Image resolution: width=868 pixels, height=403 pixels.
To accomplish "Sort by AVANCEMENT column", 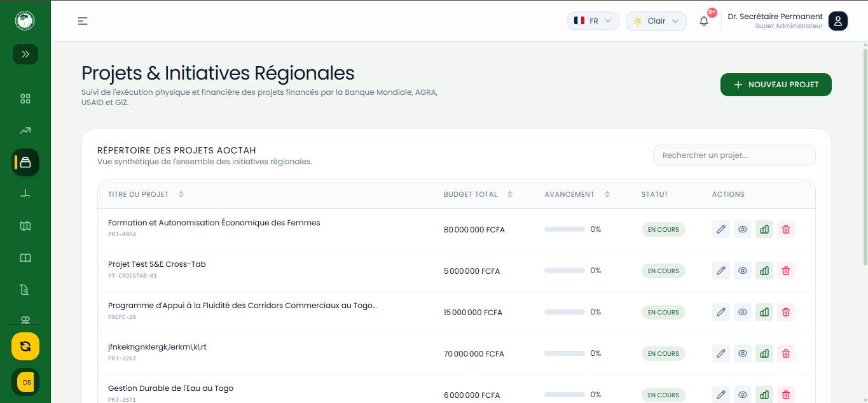I will 577,194.
